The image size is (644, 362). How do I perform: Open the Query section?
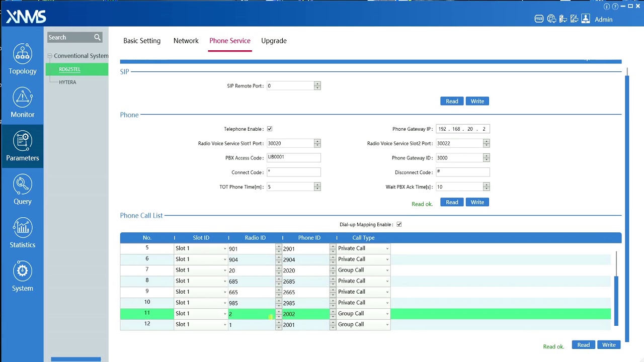[22, 190]
